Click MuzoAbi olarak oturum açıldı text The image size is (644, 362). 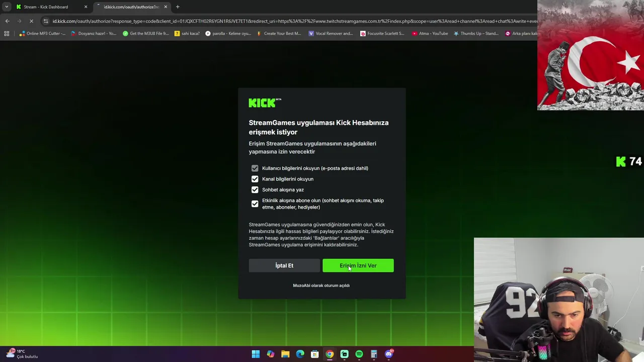click(x=321, y=286)
